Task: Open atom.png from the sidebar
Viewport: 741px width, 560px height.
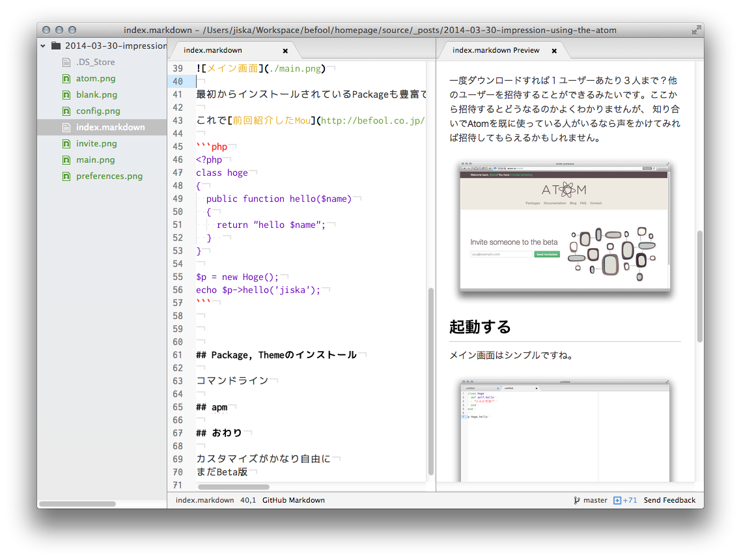Action: tap(96, 78)
